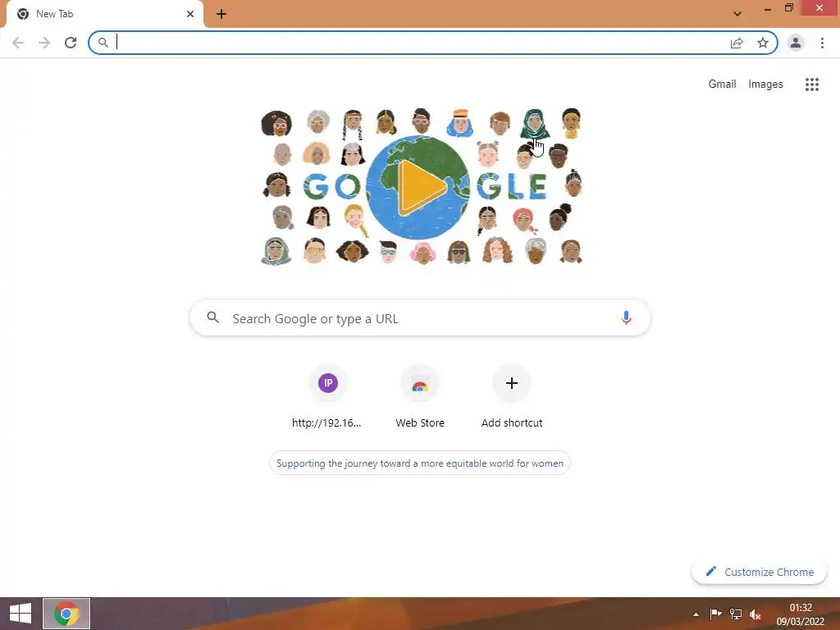The image size is (840, 630).
Task: Click the Search Google or type URL box
Action: 420,318
